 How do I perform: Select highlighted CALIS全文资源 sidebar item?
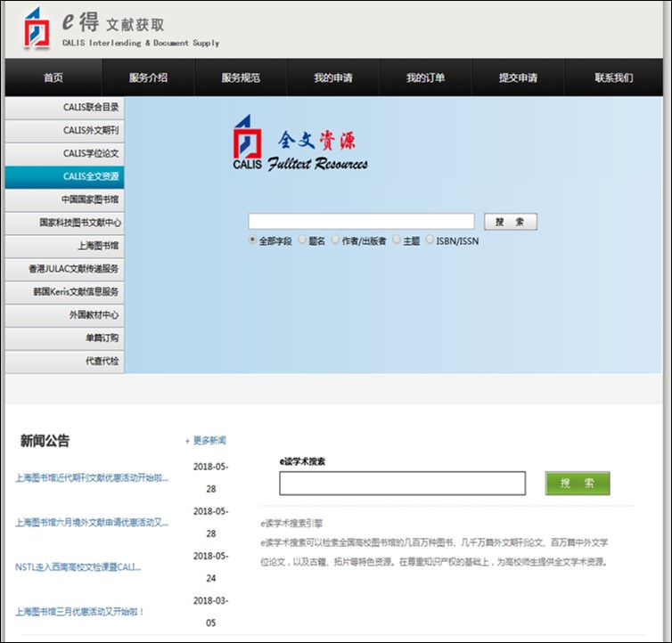(65, 177)
